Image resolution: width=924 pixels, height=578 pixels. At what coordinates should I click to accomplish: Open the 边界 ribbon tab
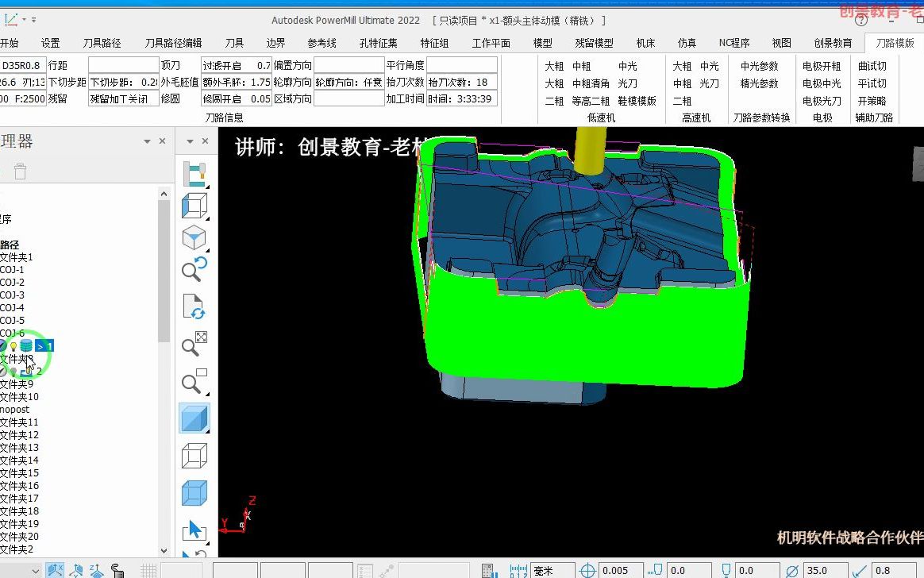(275, 43)
